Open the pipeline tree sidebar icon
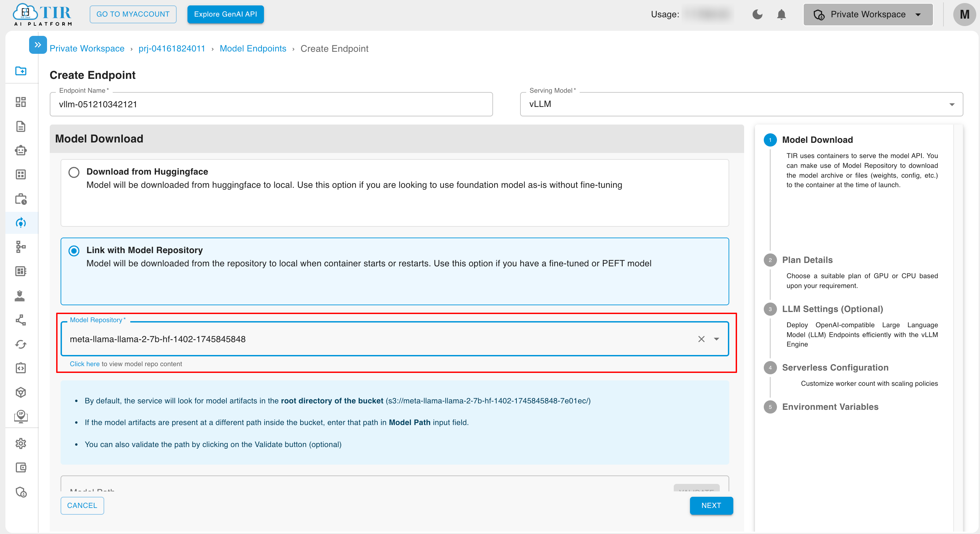The height and width of the screenshot is (534, 980). click(x=21, y=247)
